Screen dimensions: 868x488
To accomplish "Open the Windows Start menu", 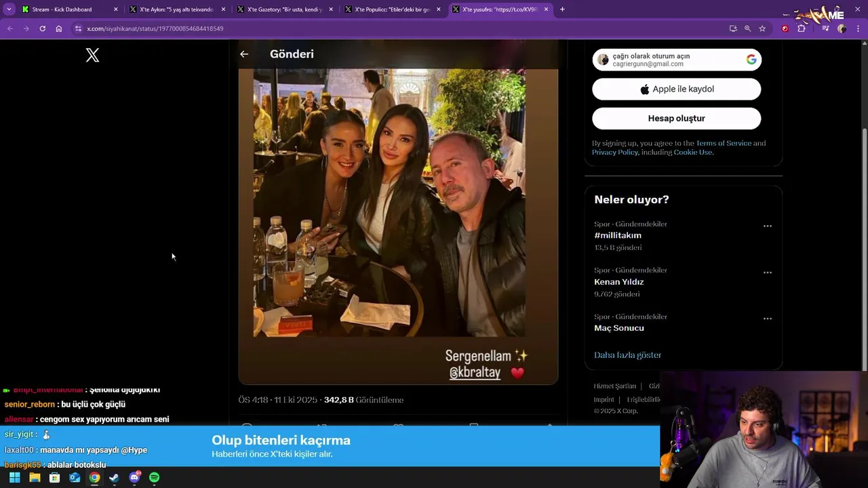I will click(14, 478).
